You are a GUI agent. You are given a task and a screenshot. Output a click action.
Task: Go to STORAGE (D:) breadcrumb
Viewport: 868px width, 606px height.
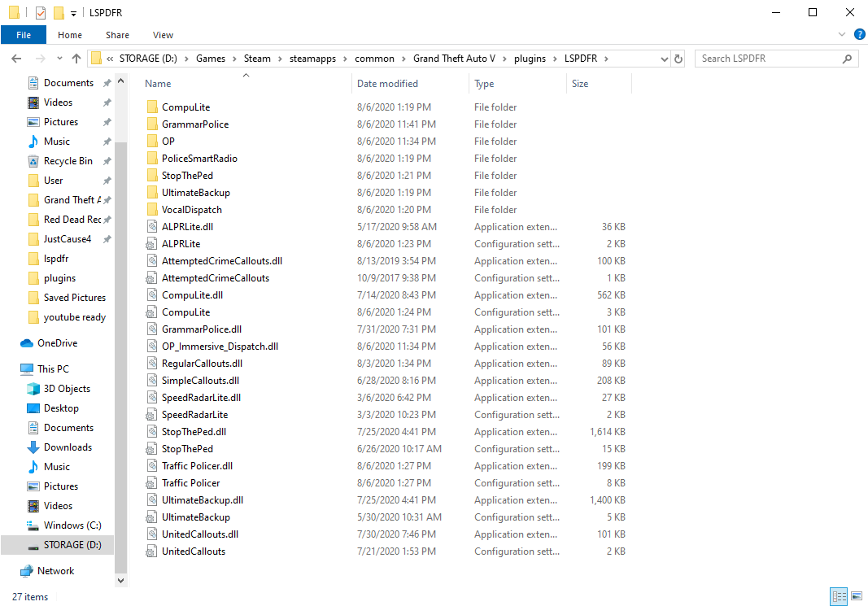148,59
